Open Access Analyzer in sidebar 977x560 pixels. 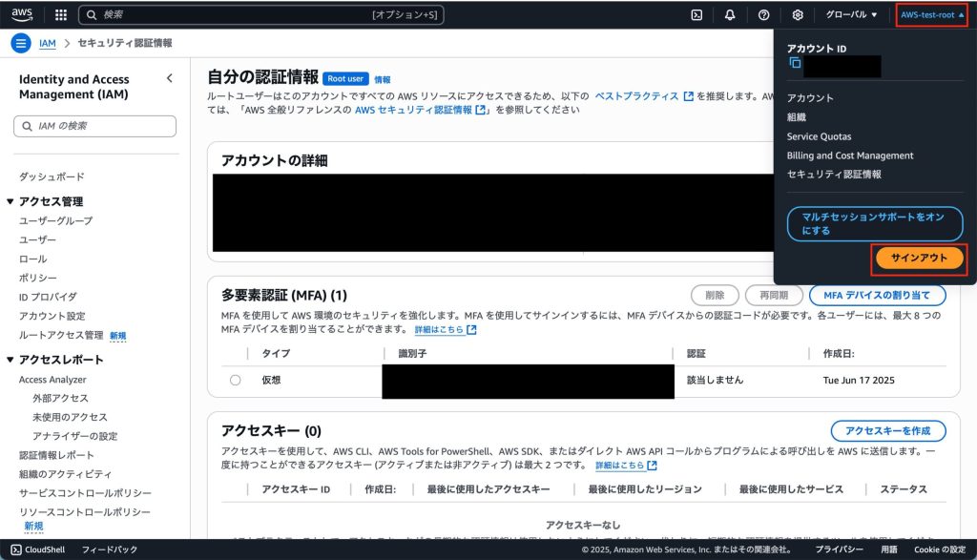pyautogui.click(x=52, y=380)
